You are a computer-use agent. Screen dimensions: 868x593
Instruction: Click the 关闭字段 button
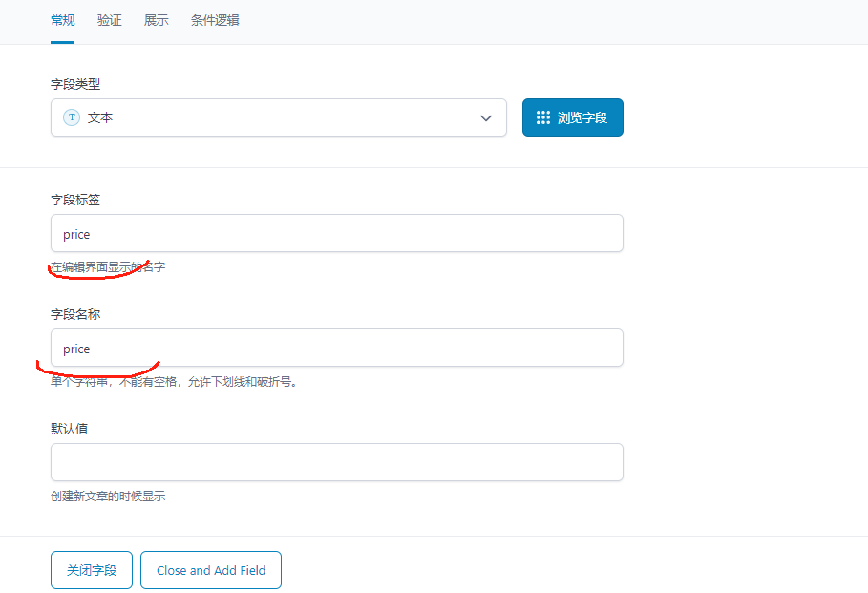click(x=92, y=570)
